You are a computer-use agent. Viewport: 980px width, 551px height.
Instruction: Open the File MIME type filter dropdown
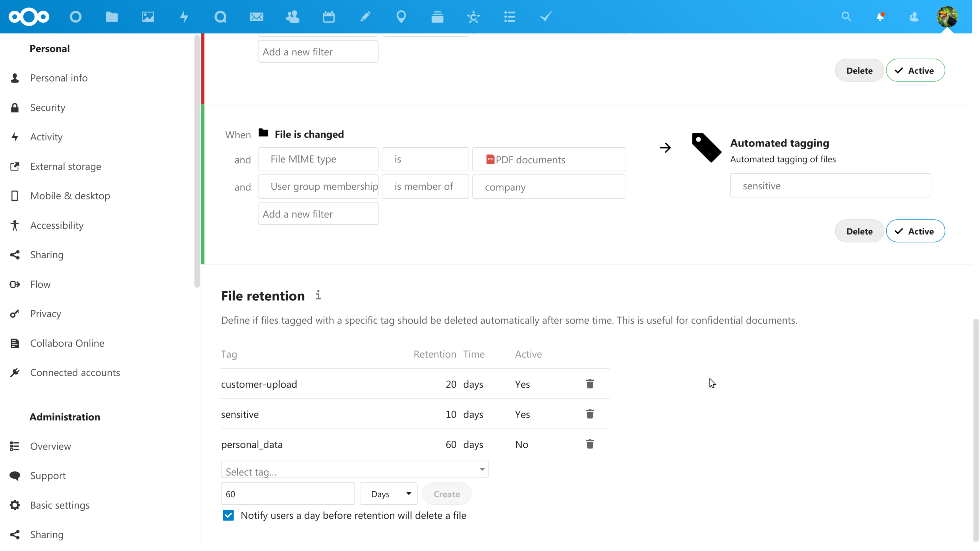[318, 159]
